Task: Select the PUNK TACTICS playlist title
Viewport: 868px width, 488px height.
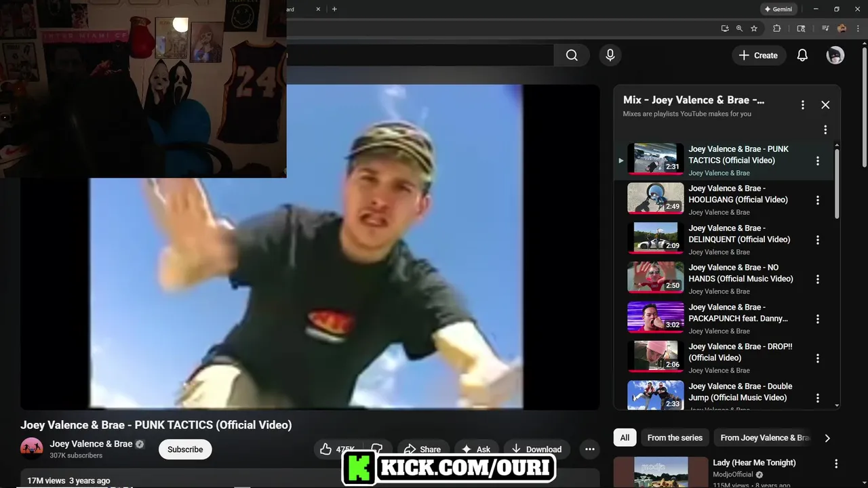Action: coord(738,155)
